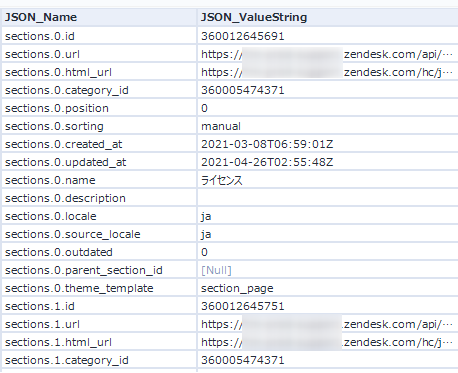Click the JSON_Name column header
The width and height of the screenshot is (458, 373).
(99, 17)
